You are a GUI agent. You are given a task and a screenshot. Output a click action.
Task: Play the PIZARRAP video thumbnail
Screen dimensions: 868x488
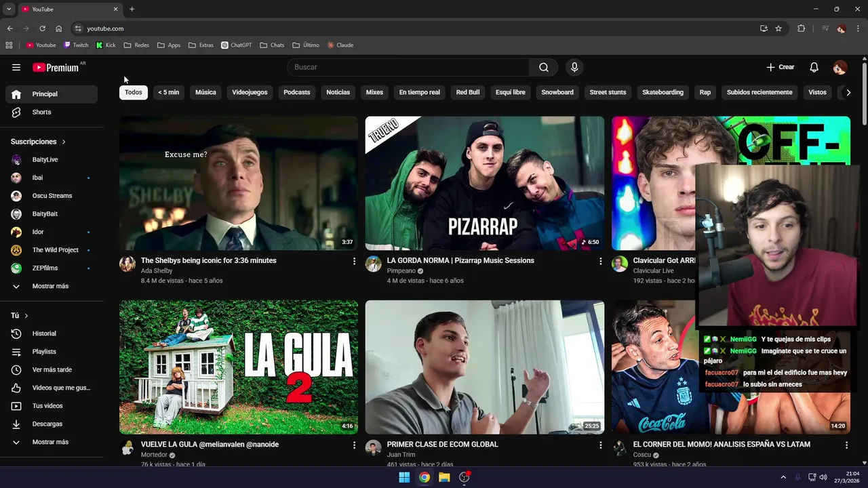[485, 183]
